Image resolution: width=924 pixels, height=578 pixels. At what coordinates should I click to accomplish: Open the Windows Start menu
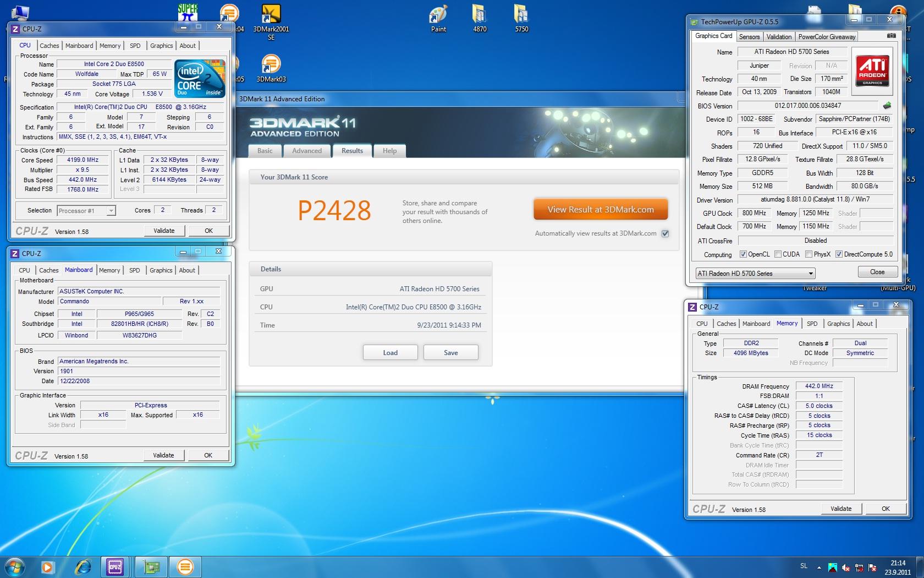click(15, 566)
